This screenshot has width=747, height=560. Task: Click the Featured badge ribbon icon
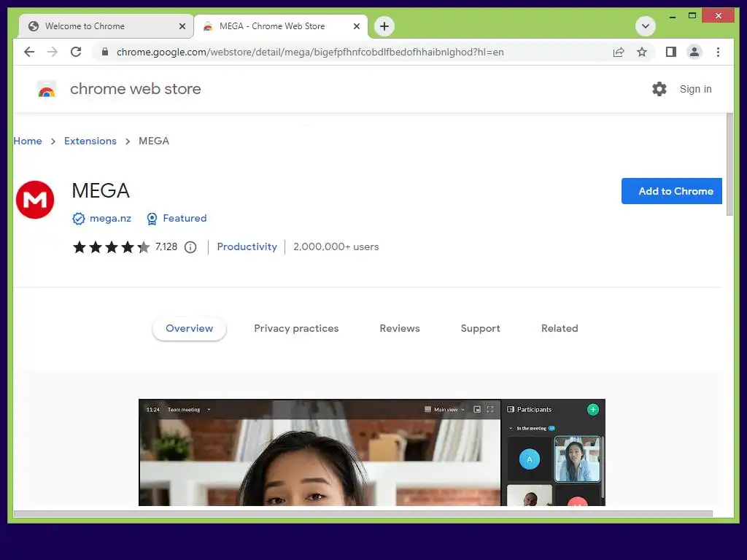pyautogui.click(x=152, y=219)
